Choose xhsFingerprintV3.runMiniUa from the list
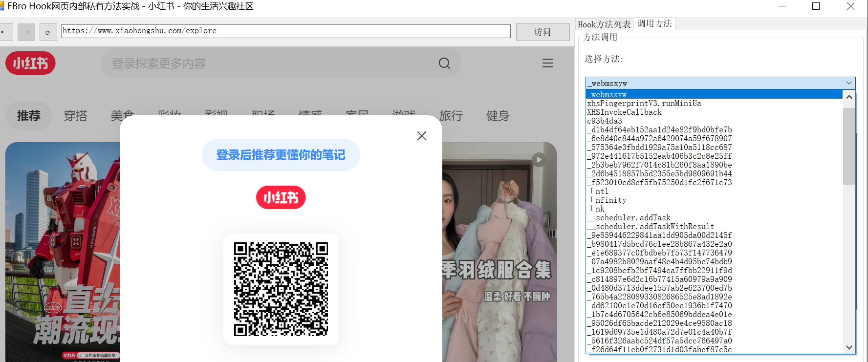The image size is (868, 362). tap(715, 103)
